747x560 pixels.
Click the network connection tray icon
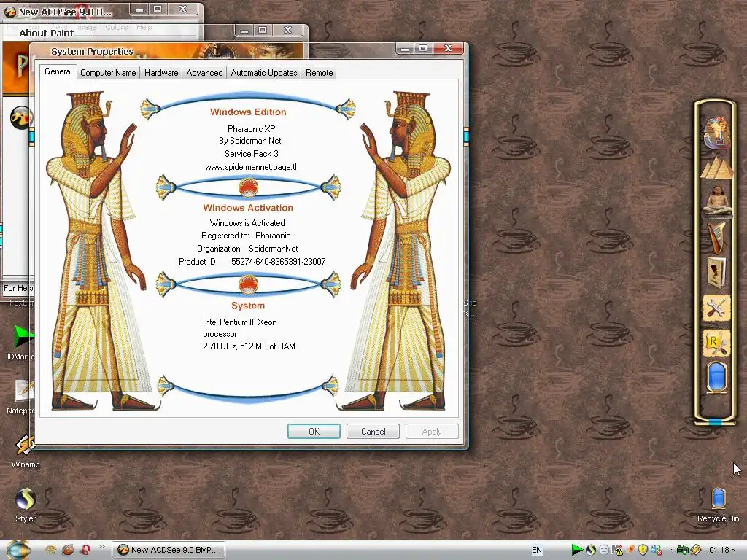(657, 550)
